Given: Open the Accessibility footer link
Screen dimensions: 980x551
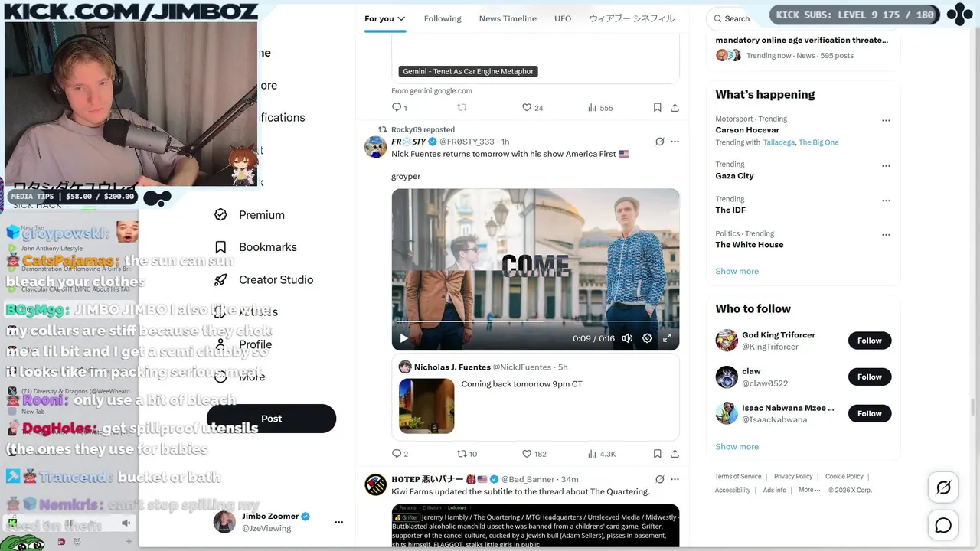Looking at the screenshot, I should tap(733, 490).
